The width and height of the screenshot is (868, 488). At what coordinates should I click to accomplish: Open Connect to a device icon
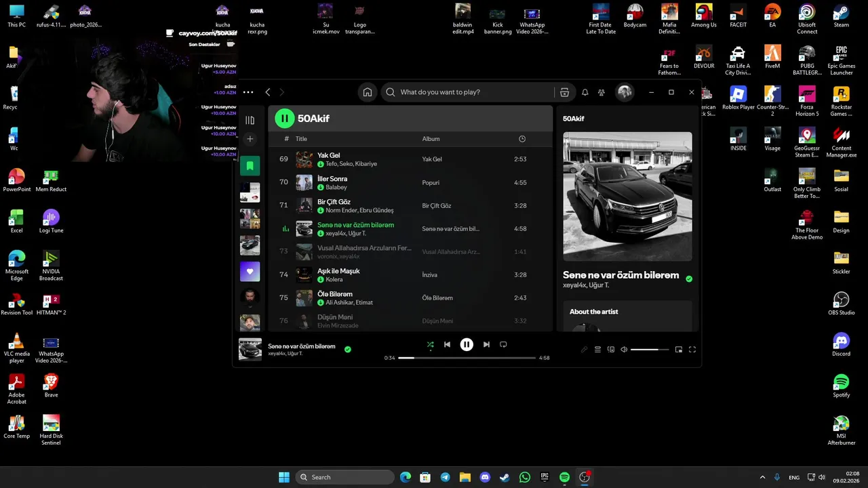pos(611,350)
